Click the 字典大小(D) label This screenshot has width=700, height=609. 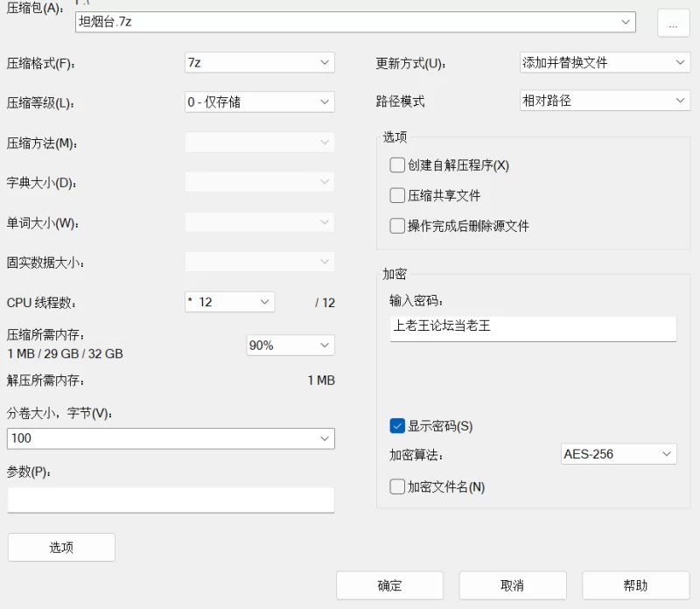coord(41,183)
